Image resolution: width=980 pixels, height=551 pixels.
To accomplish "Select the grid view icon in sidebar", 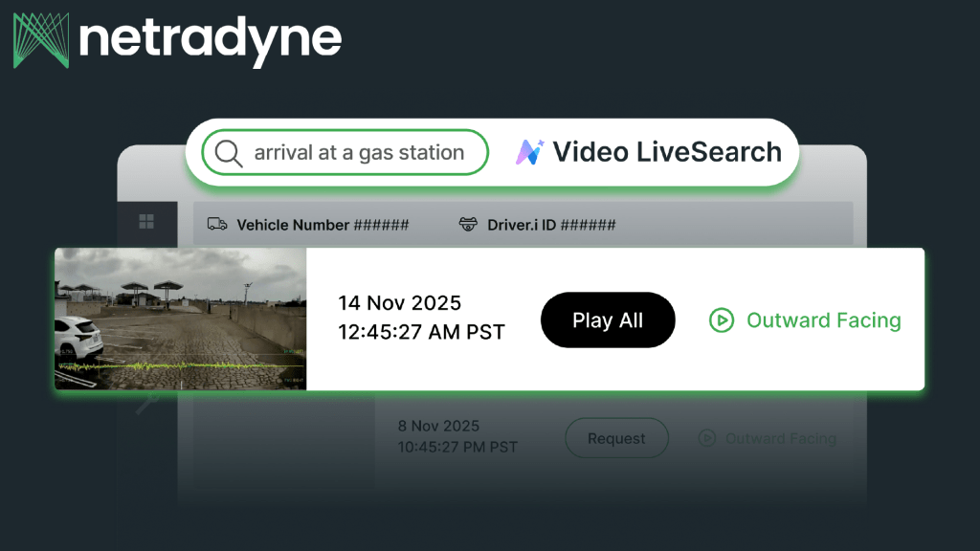I will pos(148,223).
